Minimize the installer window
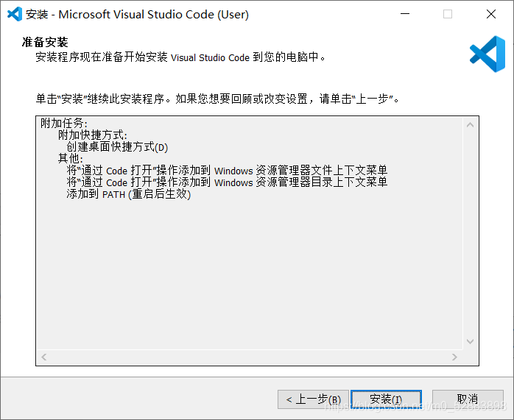 [x=405, y=14]
